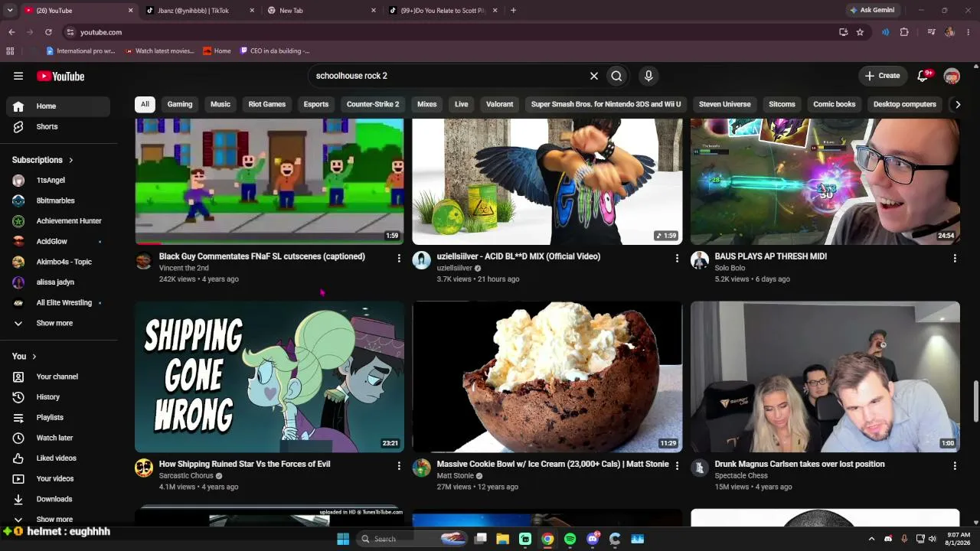
Task: Select the Music filter chip
Action: click(220, 104)
